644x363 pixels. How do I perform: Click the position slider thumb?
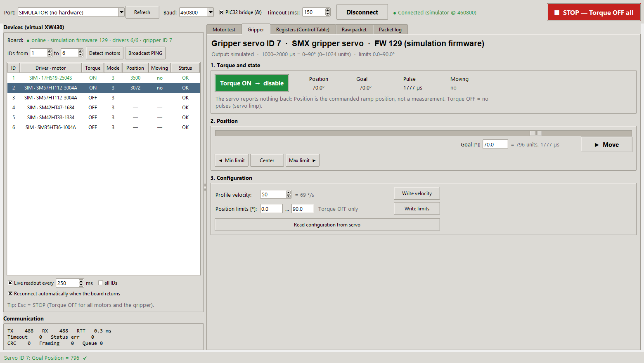[535, 133]
